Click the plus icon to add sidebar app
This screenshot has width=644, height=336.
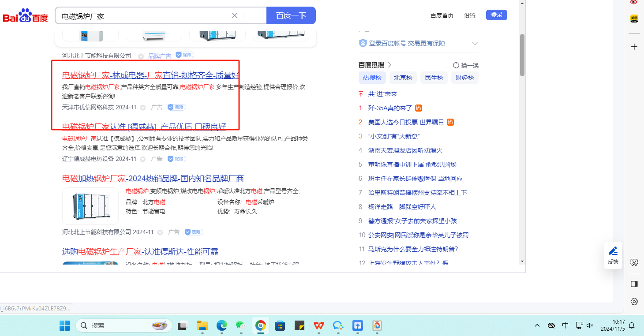tap(634, 47)
